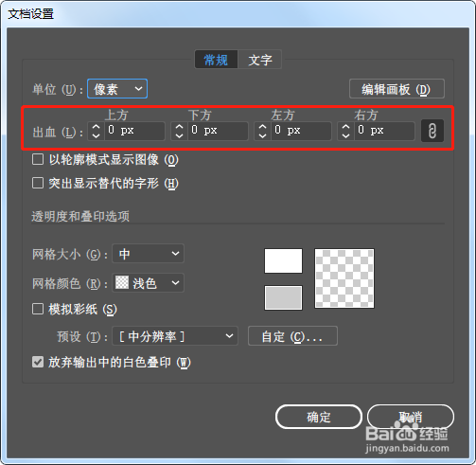Open the grid size dropdown
This screenshot has height=465, width=476.
(148, 254)
